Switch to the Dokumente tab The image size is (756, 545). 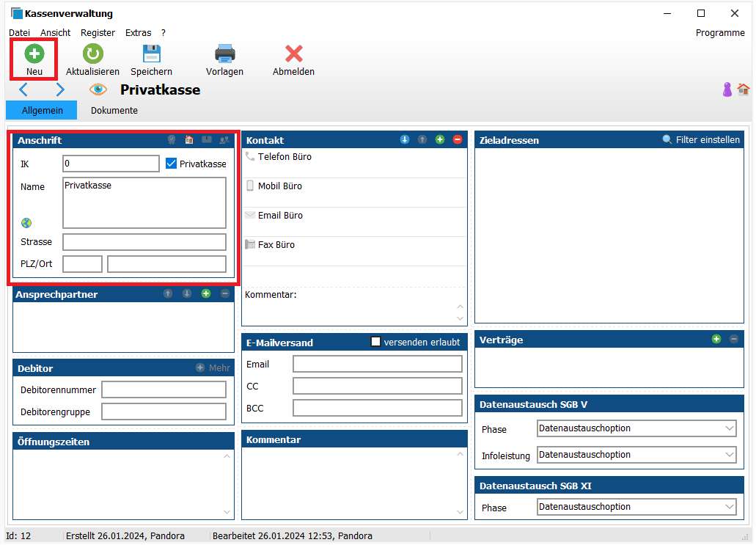click(x=114, y=110)
